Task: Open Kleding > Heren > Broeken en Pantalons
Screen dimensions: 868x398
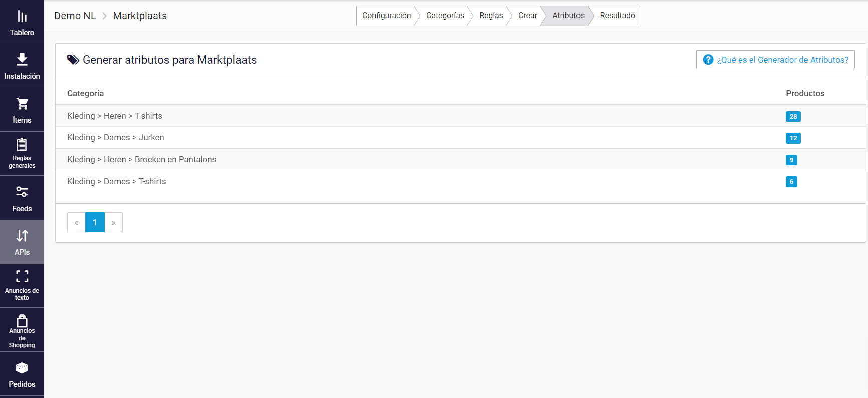Action: (142, 159)
